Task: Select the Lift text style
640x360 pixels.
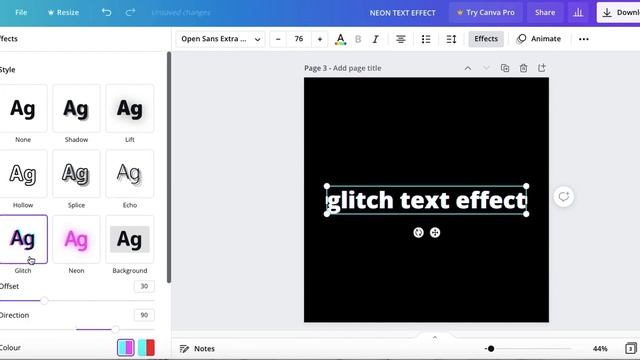Action: point(130,109)
